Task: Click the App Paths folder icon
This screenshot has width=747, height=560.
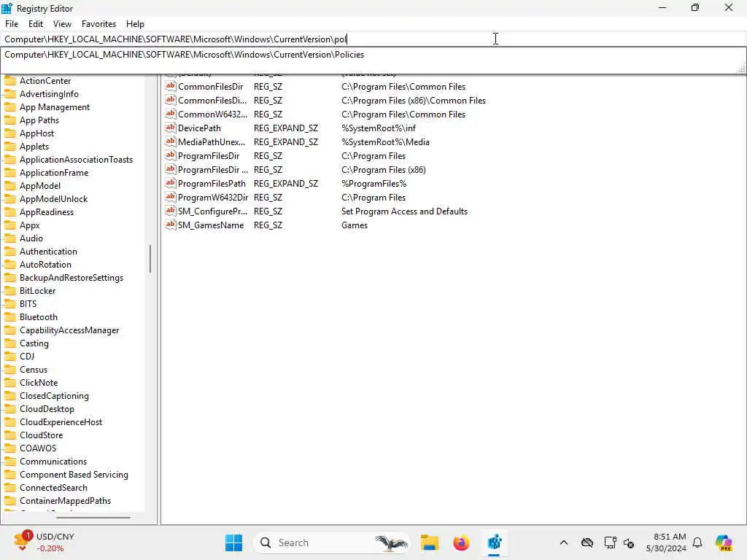Action: pos(10,120)
